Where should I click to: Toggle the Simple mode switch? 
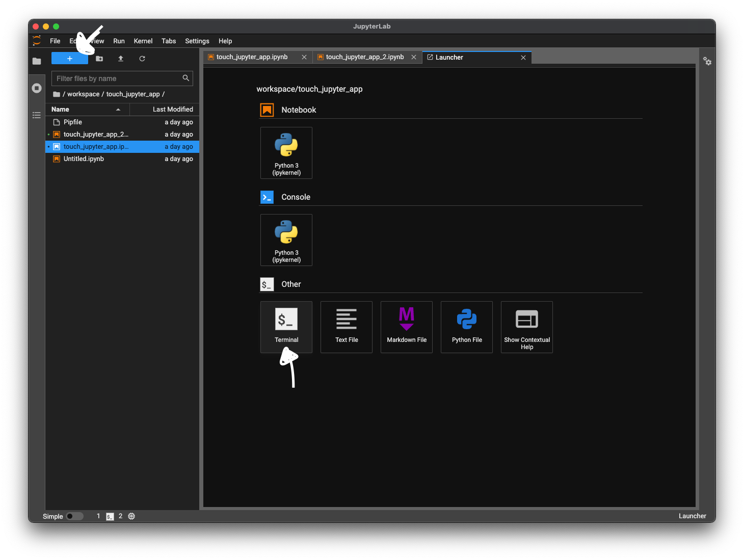pos(74,516)
